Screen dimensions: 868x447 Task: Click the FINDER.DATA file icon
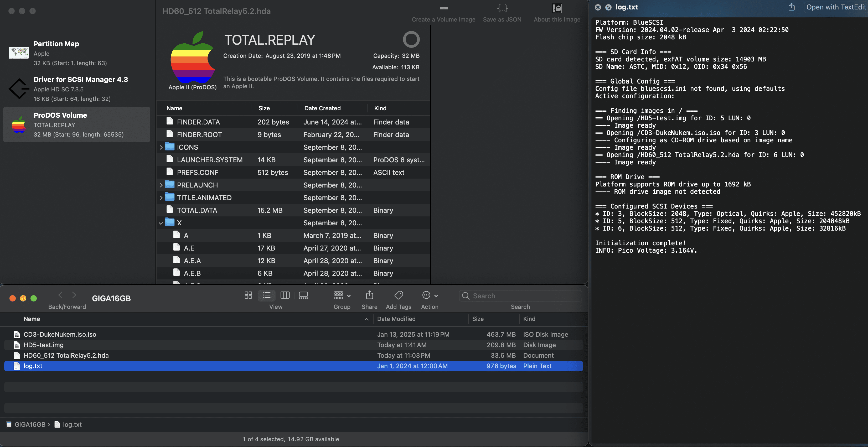[x=170, y=121]
